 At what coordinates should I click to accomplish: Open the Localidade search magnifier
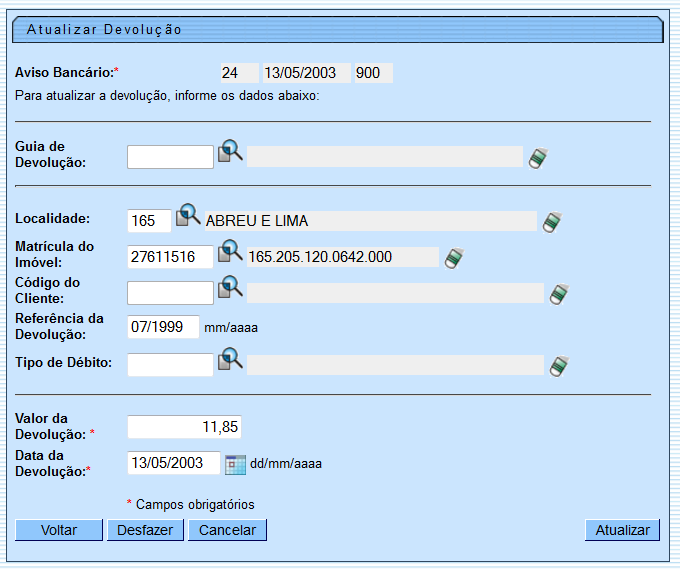(188, 216)
